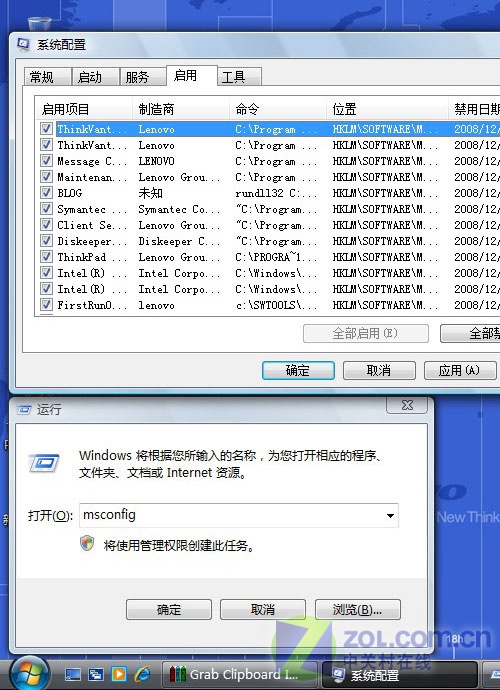Switch to the 常规 tab
This screenshot has height=690, width=500.
[x=47, y=77]
